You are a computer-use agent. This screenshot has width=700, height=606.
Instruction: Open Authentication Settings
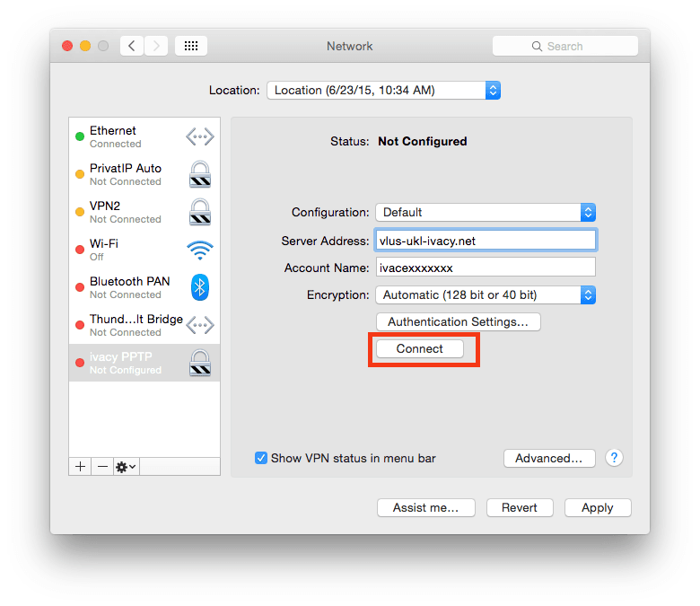point(458,321)
